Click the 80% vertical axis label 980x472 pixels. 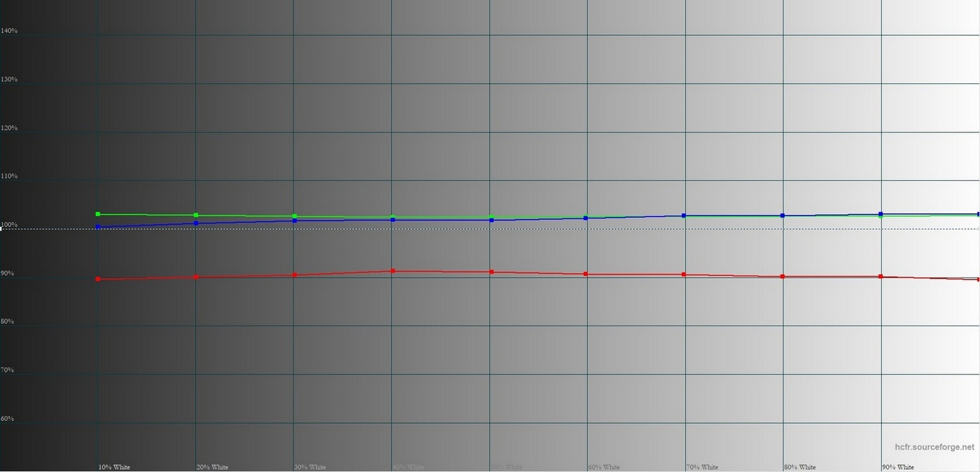8,321
